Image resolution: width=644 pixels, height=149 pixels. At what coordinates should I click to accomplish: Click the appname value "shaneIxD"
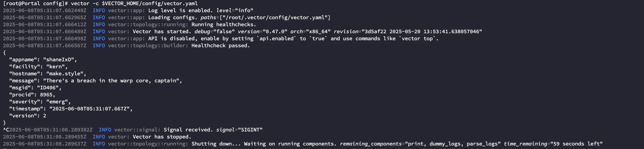click(x=59, y=60)
